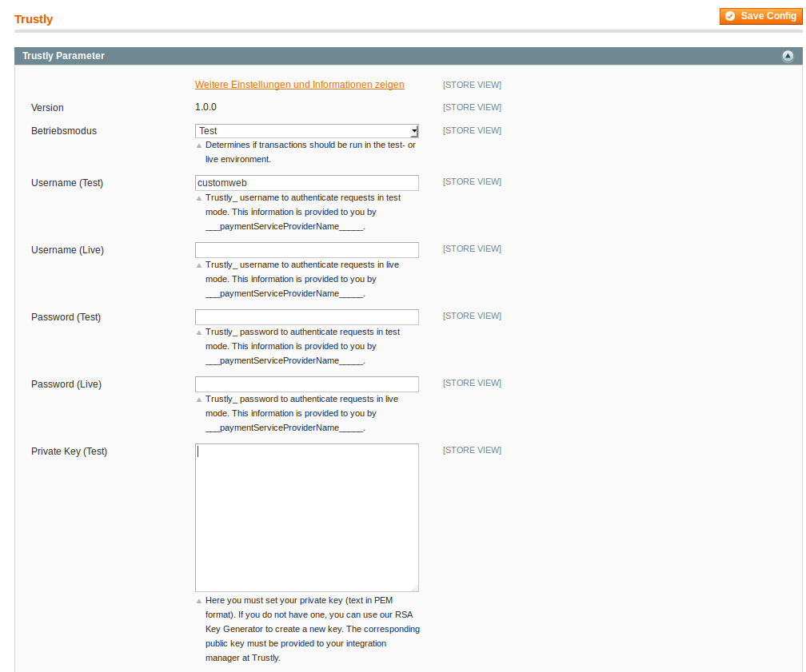Open the Betriebsmodus dropdown
The height and width of the screenshot is (672, 806).
[x=306, y=131]
